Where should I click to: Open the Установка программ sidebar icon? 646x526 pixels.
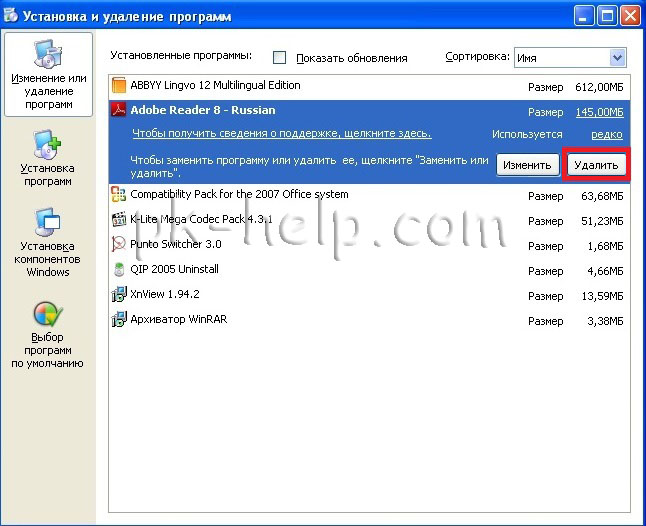(48, 145)
